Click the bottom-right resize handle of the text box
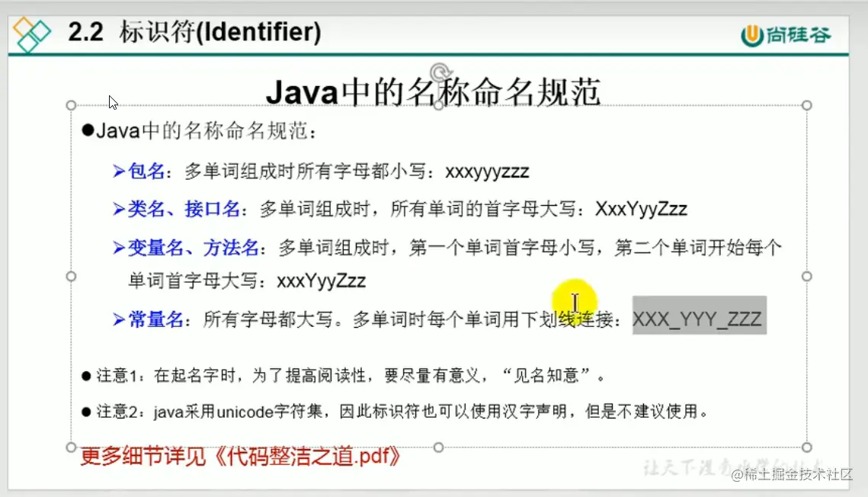The height and width of the screenshot is (497, 868). pyautogui.click(x=806, y=447)
